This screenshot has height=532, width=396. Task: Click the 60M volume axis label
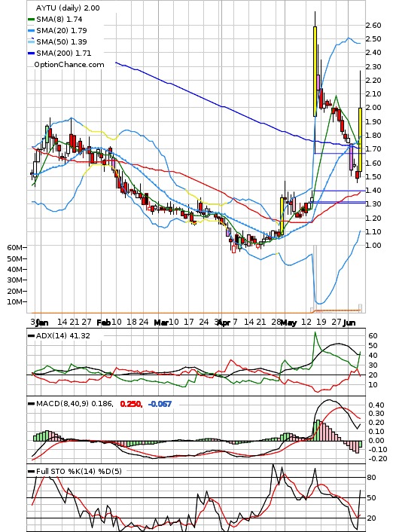(x=14, y=248)
